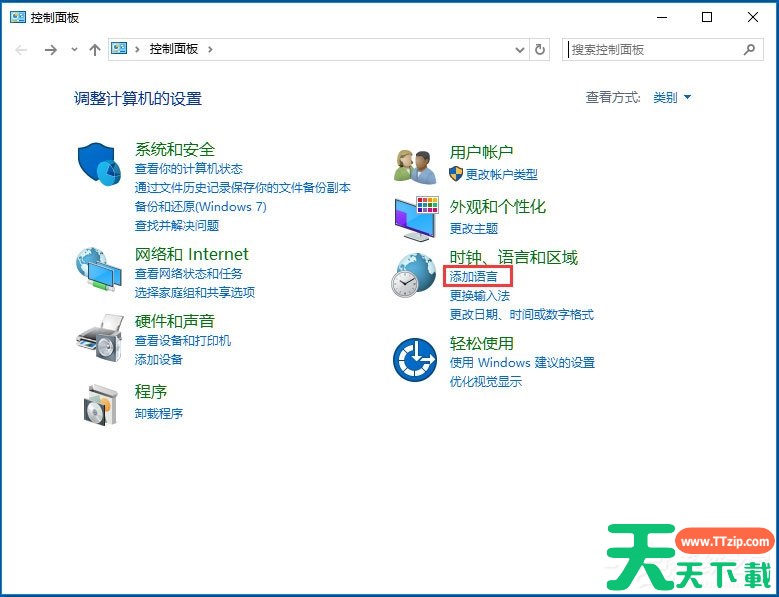The height and width of the screenshot is (597, 779).
Task: Open 备份和还原(Windows 7) link
Action: pos(201,207)
